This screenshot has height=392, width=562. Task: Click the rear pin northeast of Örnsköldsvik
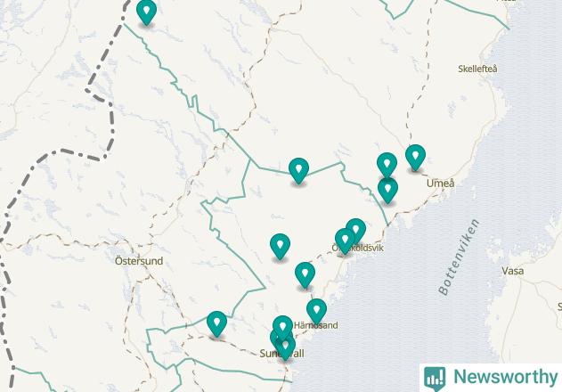coord(356,230)
